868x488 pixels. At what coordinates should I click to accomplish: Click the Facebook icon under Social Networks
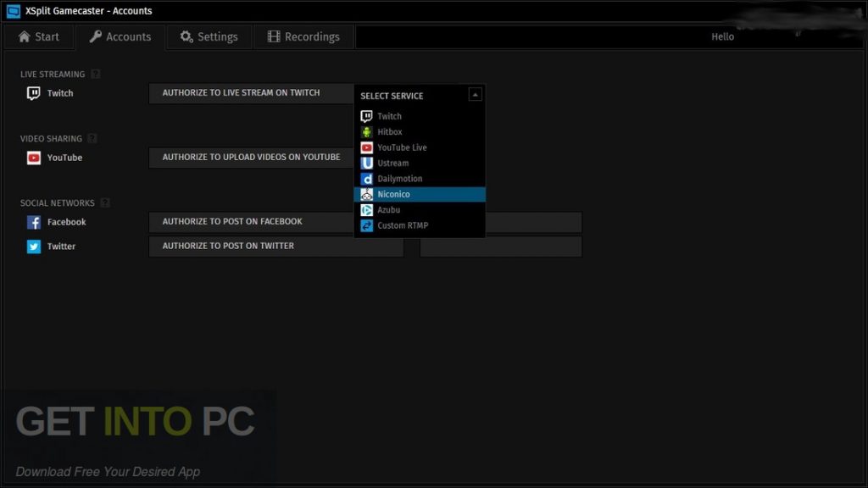click(x=34, y=222)
